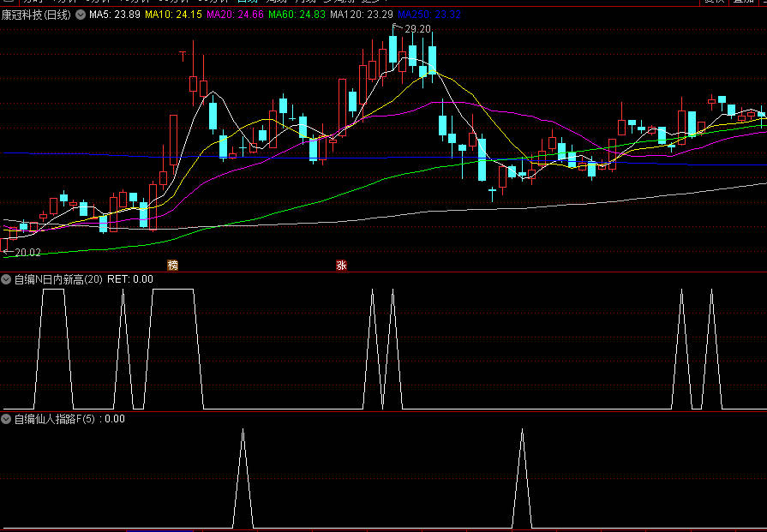The image size is (767, 532).
Task: Click the 榜 event marker icon
Action: click(x=173, y=266)
